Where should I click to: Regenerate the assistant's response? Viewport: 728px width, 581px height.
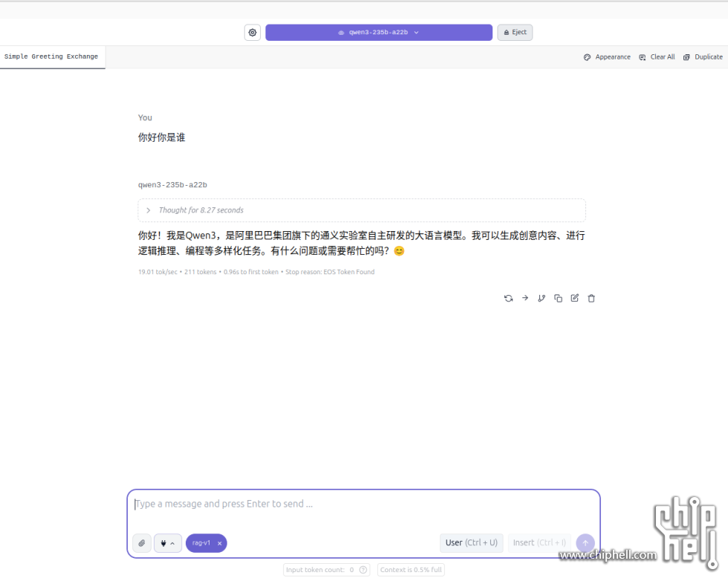[508, 298]
